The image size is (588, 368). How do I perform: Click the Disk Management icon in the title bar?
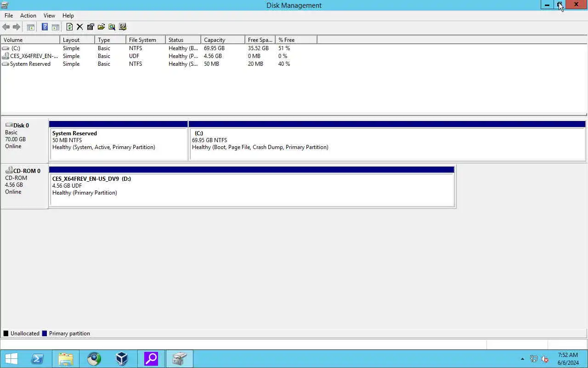click(5, 5)
